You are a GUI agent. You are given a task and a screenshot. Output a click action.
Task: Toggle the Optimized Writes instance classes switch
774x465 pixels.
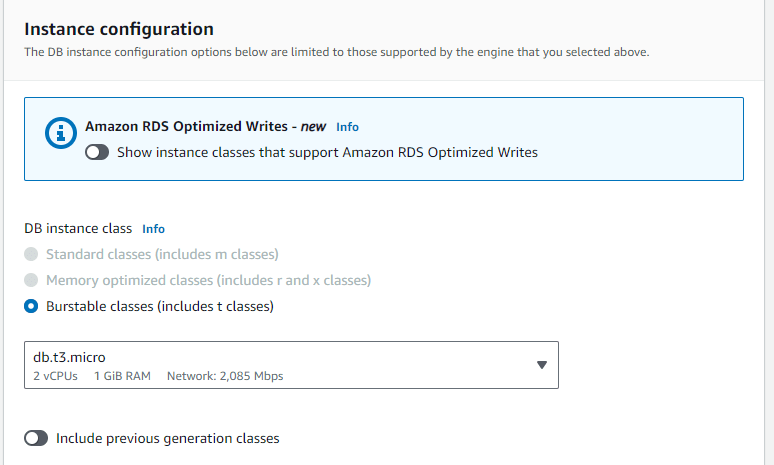tap(97, 153)
